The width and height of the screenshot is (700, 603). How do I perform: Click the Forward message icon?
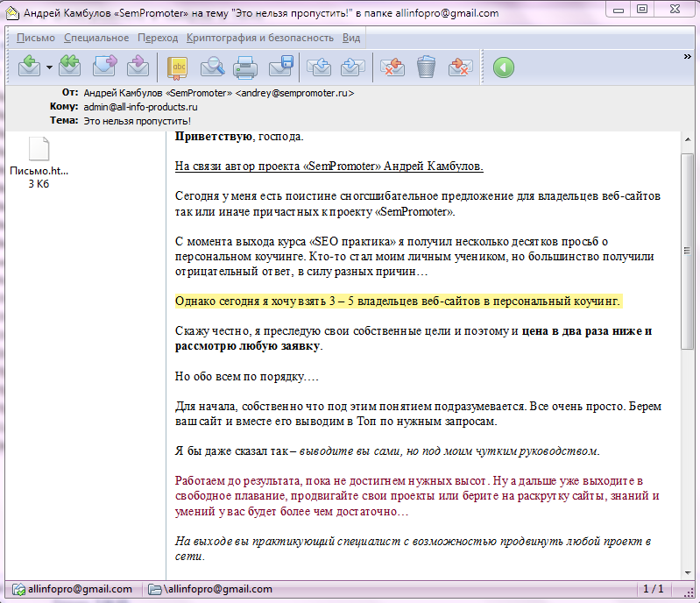pyautogui.click(x=104, y=67)
